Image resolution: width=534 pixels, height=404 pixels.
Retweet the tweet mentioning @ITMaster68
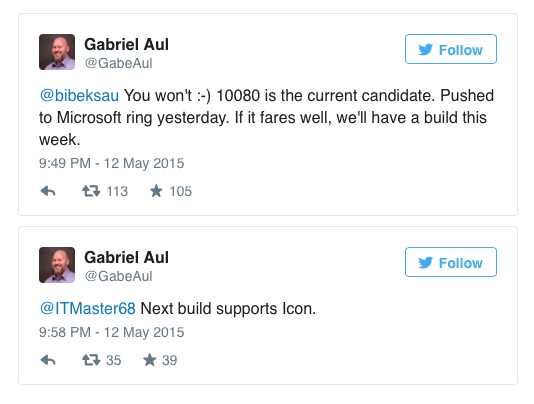point(91,360)
